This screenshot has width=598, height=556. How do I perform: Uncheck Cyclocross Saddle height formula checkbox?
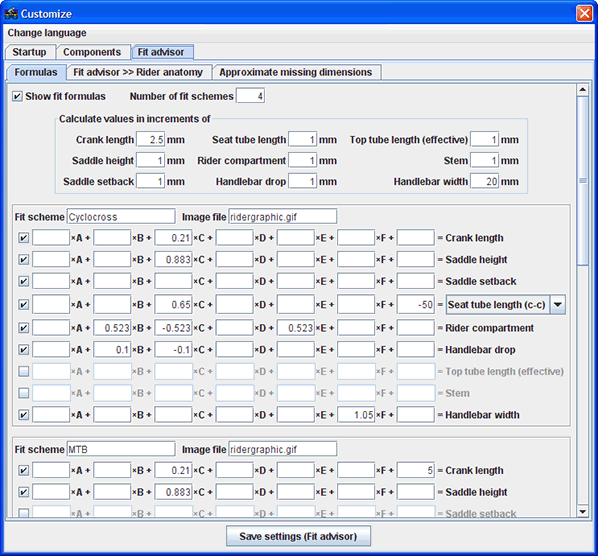coord(23,260)
